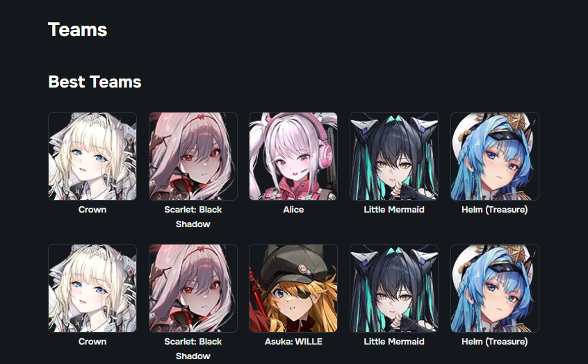Open Little Mermaid portrait in second team

coord(394,288)
